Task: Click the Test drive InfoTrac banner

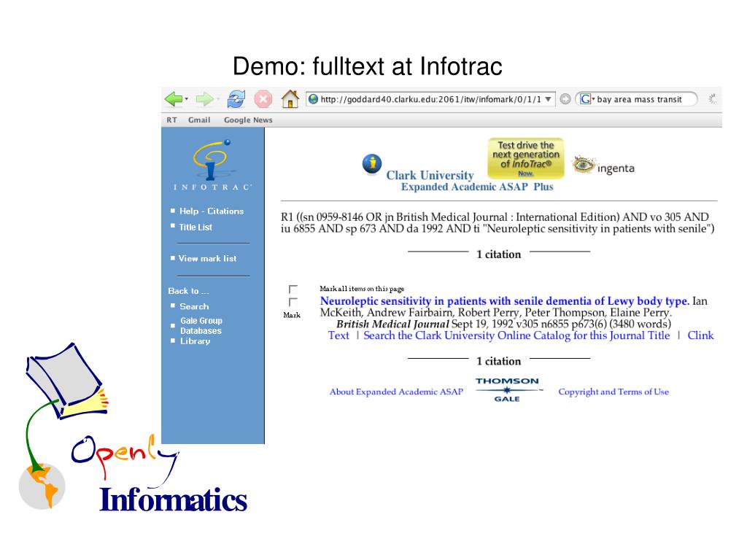Action: 525,158
